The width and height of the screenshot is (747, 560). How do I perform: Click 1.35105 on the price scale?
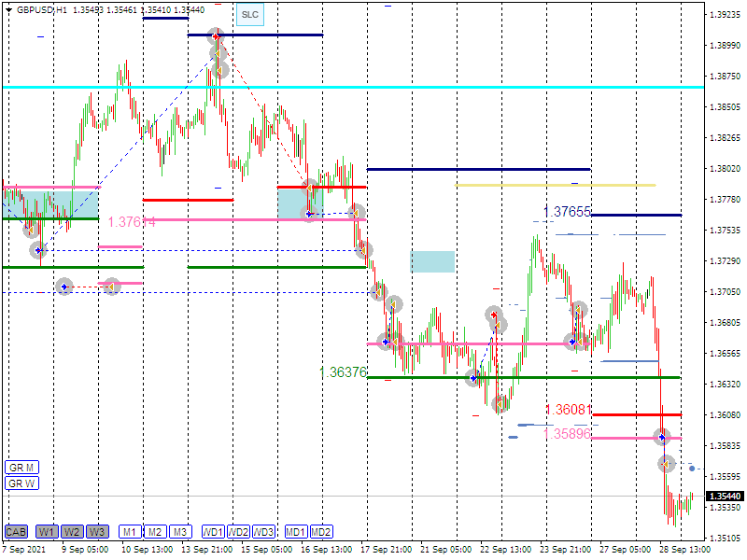[726, 539]
